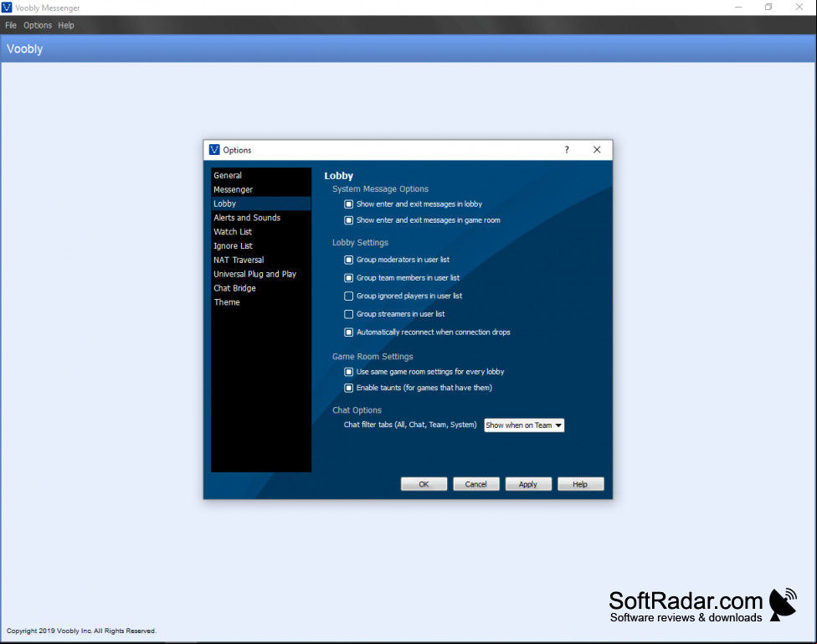The width and height of the screenshot is (817, 644).
Task: Click the Help button in Options dialog
Action: click(x=580, y=484)
